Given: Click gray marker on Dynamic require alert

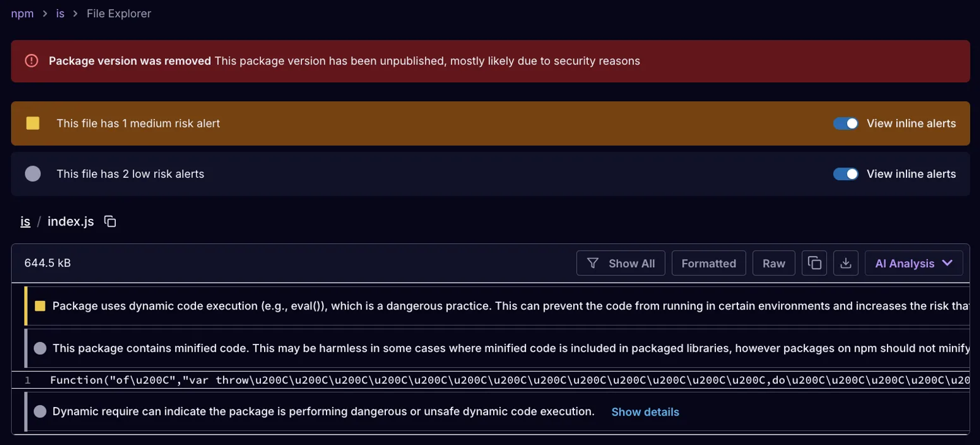Looking at the screenshot, I should click(40, 411).
